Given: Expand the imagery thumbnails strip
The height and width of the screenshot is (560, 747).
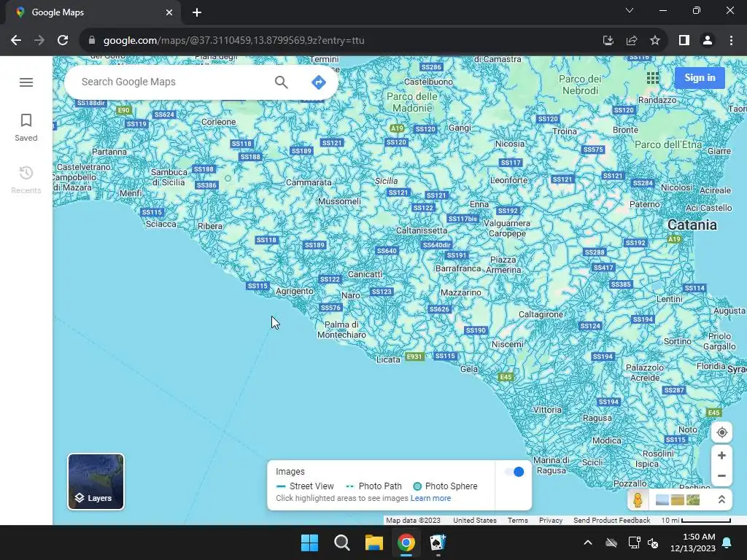Looking at the screenshot, I should (721, 500).
